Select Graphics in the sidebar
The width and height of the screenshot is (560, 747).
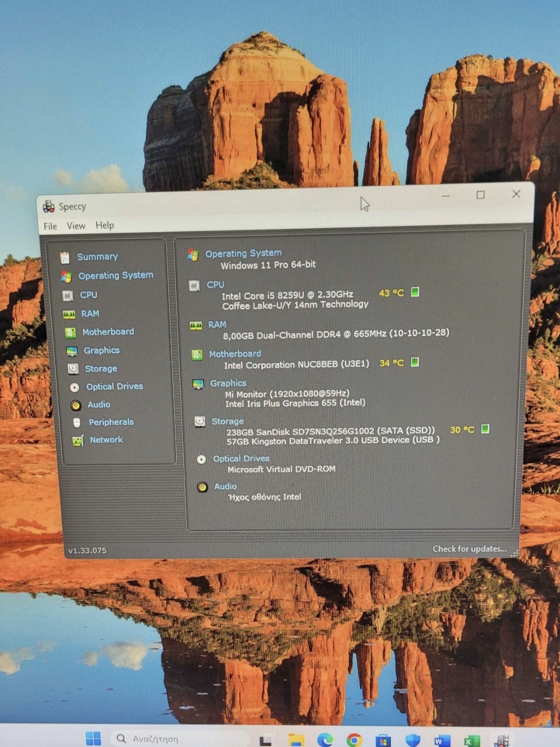[x=101, y=350]
